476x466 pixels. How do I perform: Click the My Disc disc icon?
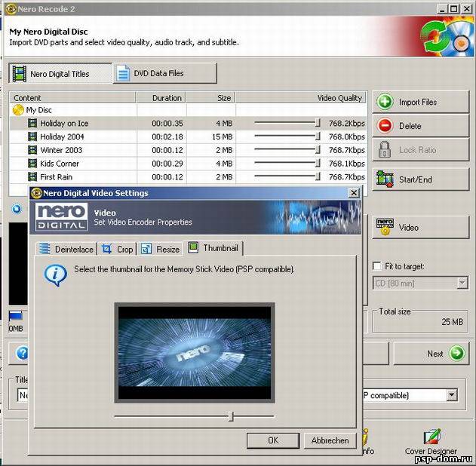click(19, 110)
